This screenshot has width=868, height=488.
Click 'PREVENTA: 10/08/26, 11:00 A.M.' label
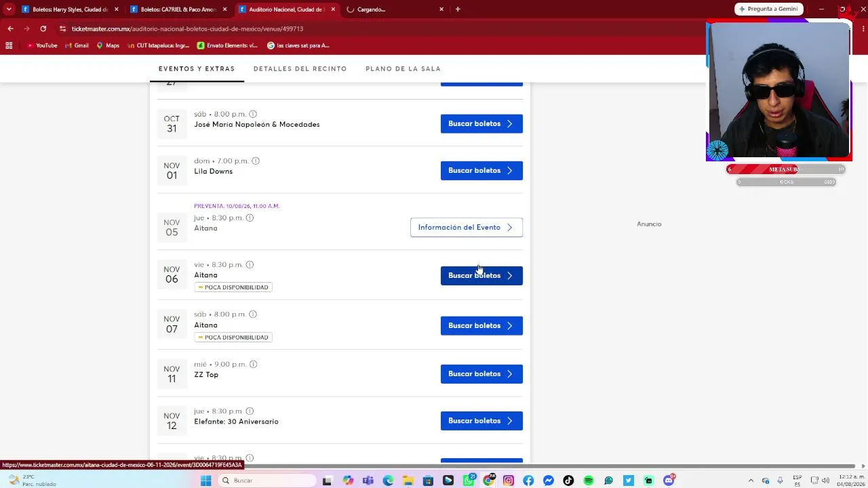click(237, 206)
